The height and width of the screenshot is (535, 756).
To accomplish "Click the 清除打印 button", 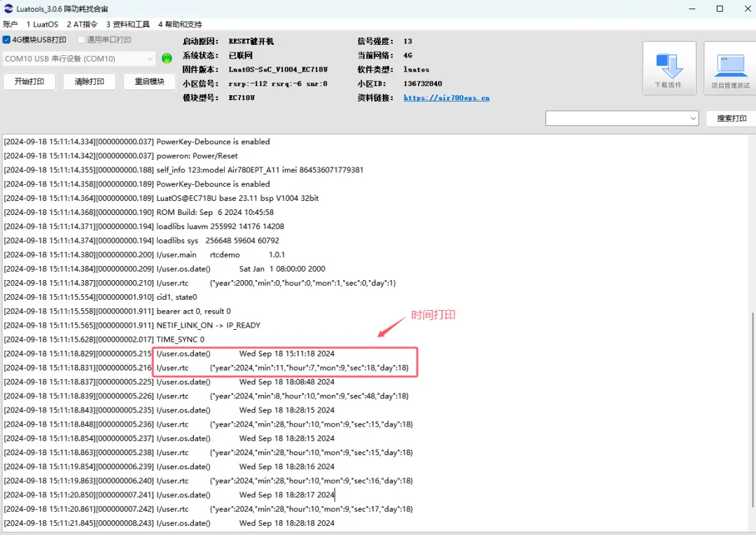I will [x=89, y=81].
